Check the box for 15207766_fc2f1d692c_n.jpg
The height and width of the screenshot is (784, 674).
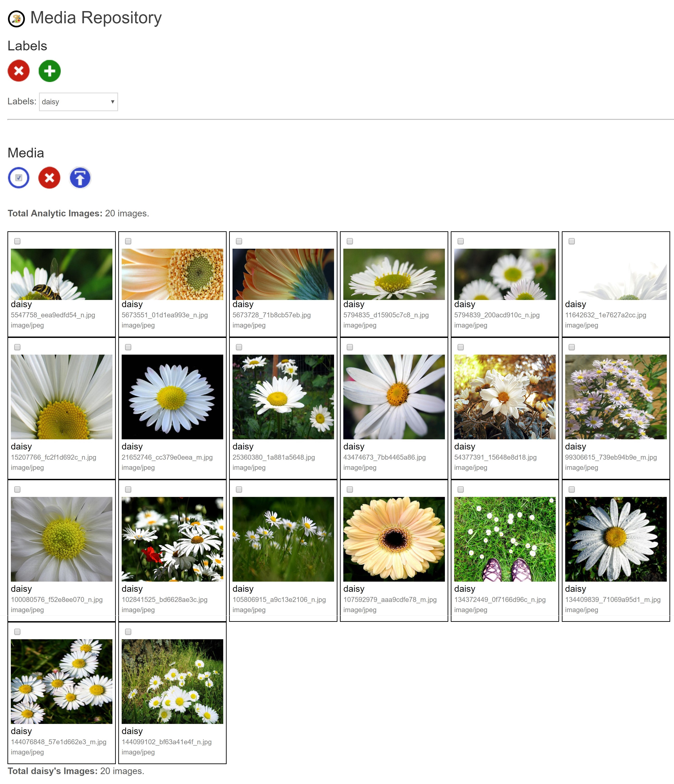(x=17, y=347)
